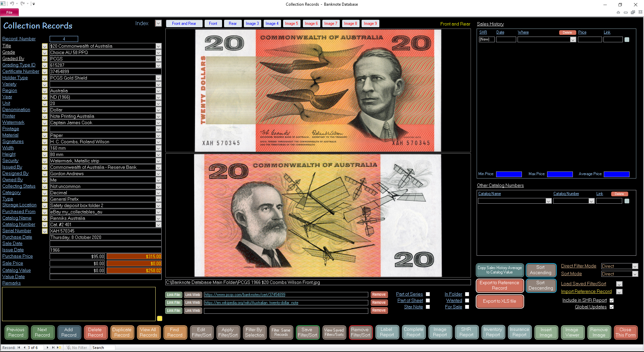
Task: Create new blank record from navigation bar
Action: (59, 348)
